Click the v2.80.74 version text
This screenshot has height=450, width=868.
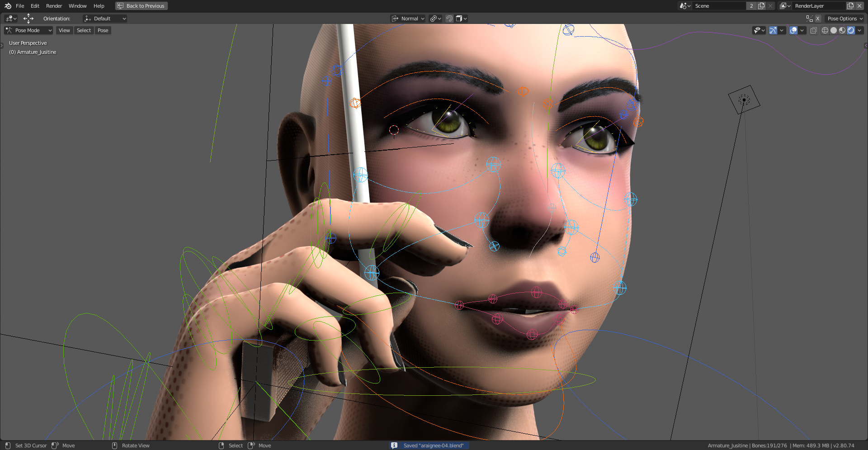[x=844, y=445]
